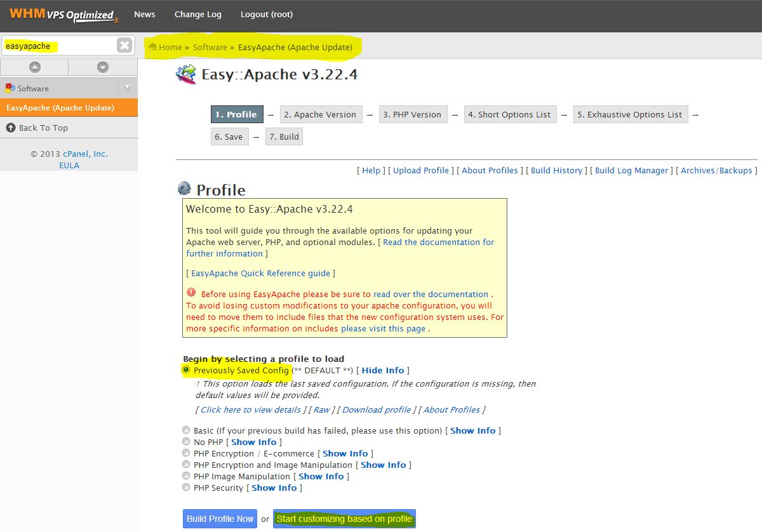Click the EasyApache (Apache Update) breadcrumb
Image resolution: width=762 pixels, height=532 pixels.
coord(295,47)
